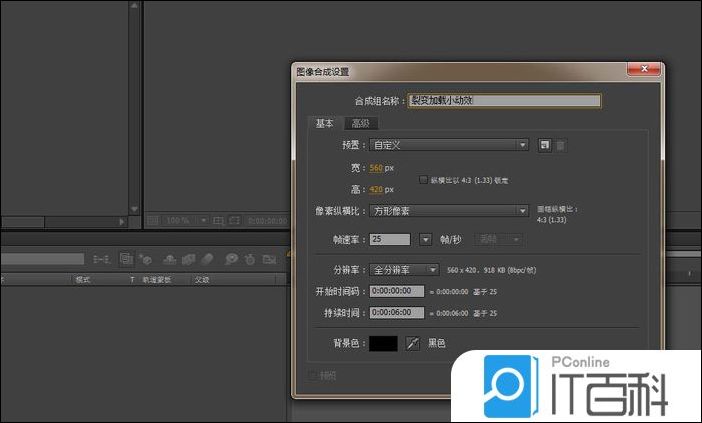This screenshot has width=702, height=423.
Task: Click the stopwatch auto-keyframe icon in timeline
Action: pyautogui.click(x=250, y=259)
